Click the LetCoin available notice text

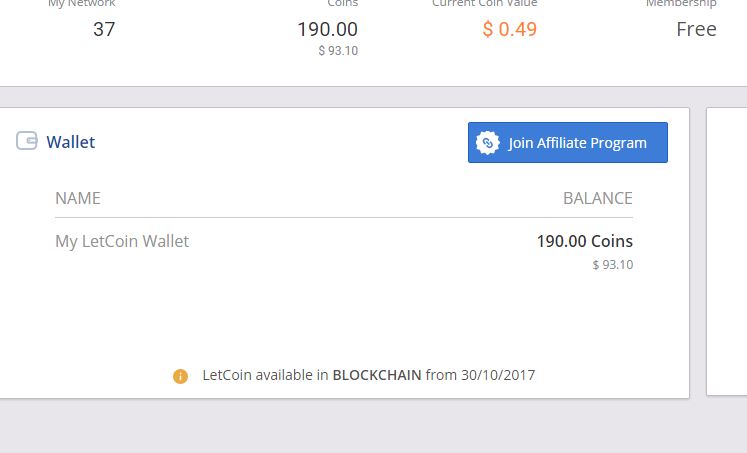[265, 376]
